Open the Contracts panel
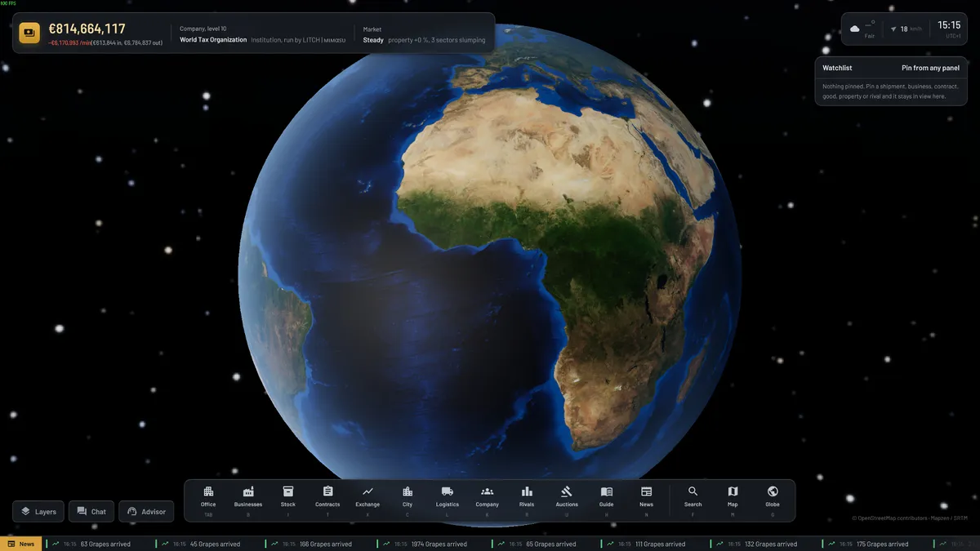Viewport: 980px width, 551px height. pos(327,500)
